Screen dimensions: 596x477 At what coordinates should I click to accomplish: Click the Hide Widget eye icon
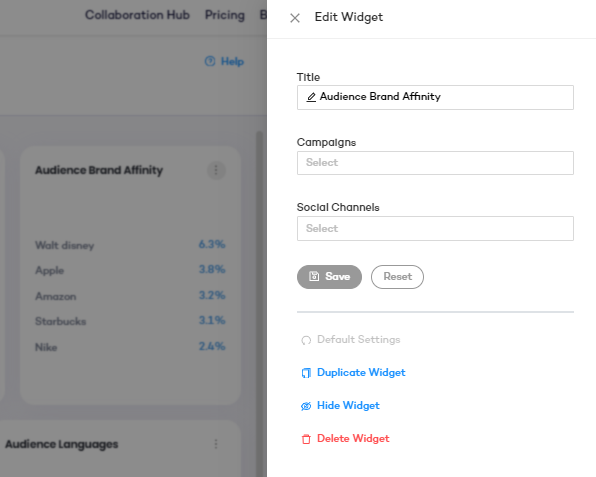coord(306,406)
